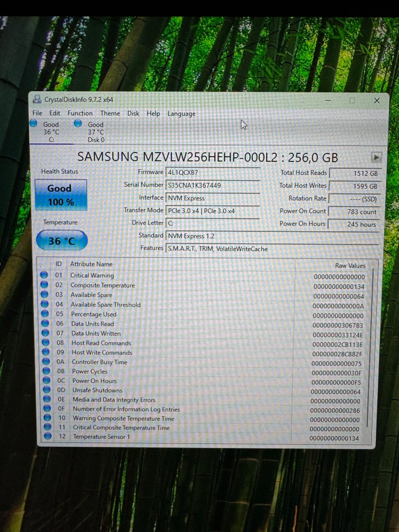Click the Serial Number field S35CNA1K367449

click(x=213, y=185)
